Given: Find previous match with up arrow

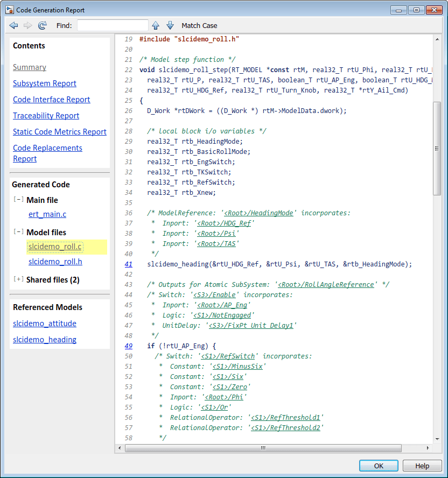Looking at the screenshot, I should pos(156,25).
